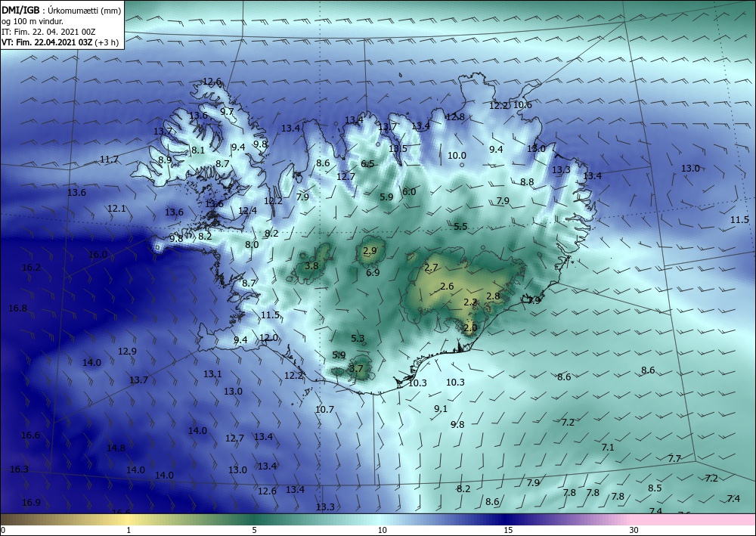The image size is (756, 536).
Task: Pick the yellow color bar segment above label 1
Action: pos(129,519)
